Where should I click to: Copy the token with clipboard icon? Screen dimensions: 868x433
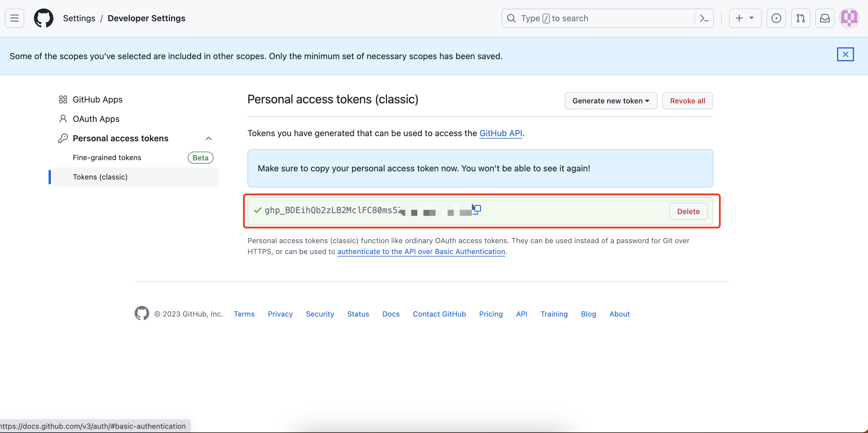(477, 209)
